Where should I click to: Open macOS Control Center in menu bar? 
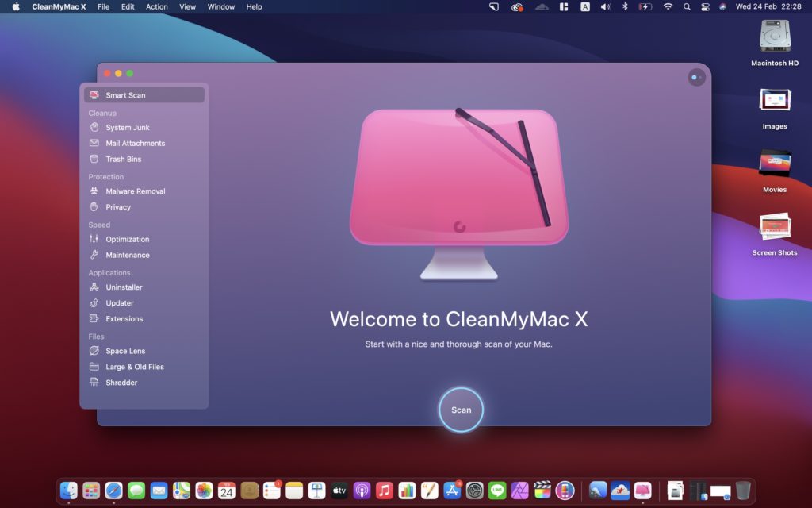click(704, 6)
